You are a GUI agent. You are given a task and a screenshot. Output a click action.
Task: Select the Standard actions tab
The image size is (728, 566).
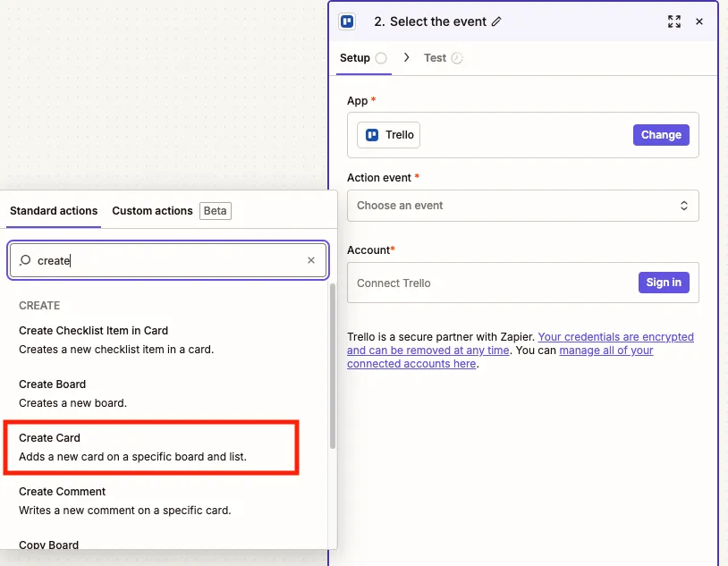pos(54,211)
